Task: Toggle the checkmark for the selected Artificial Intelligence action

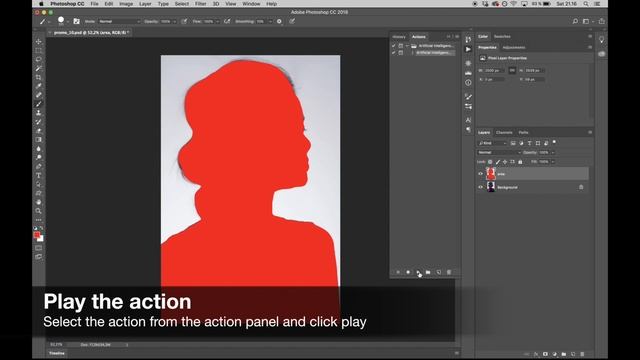Action: [x=394, y=53]
